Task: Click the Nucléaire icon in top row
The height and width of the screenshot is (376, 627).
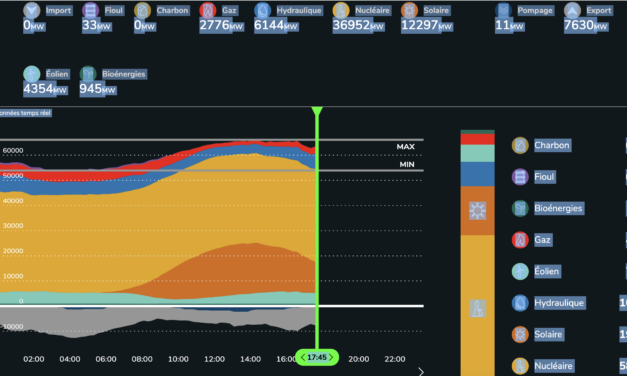Action: coord(341,10)
